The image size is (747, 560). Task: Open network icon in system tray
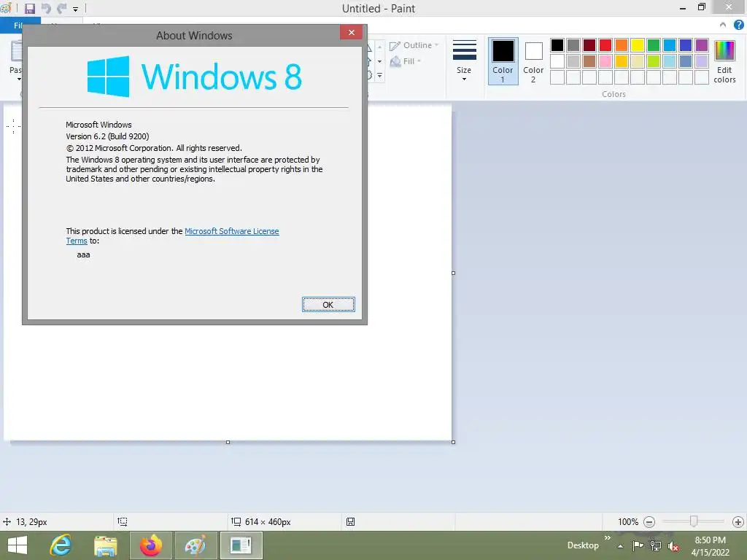point(656,546)
